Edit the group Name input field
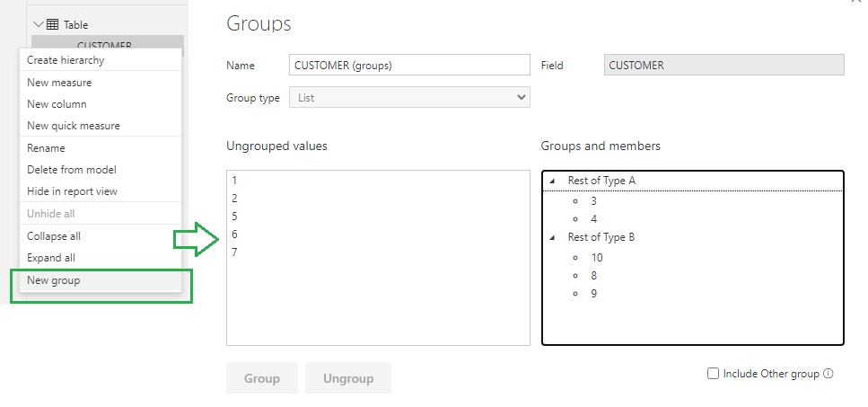The image size is (868, 407). coord(409,65)
